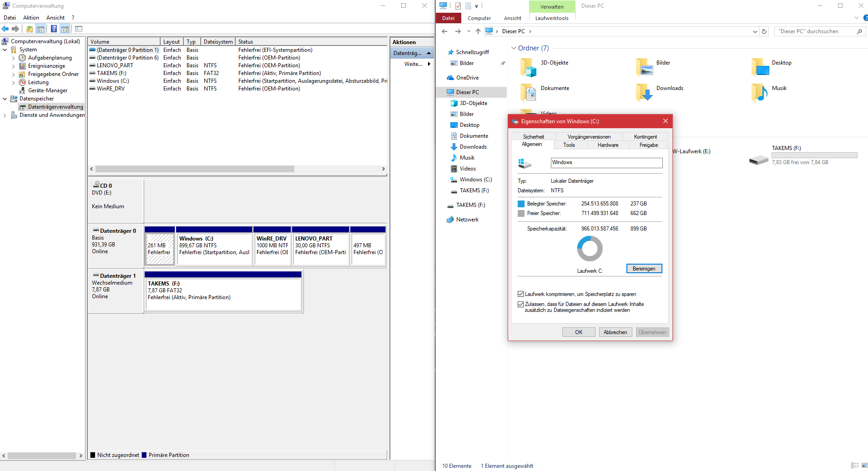Open Geräte-Manager in the tree

coord(48,90)
